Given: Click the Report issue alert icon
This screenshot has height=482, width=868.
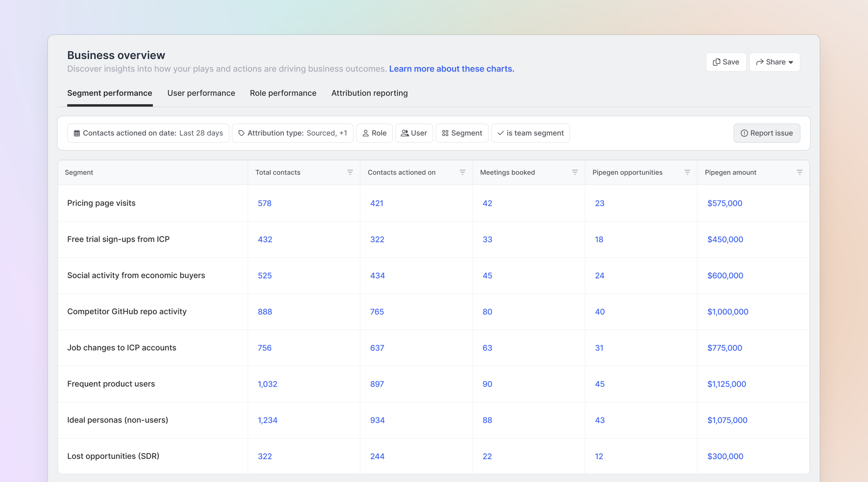Looking at the screenshot, I should [x=744, y=133].
